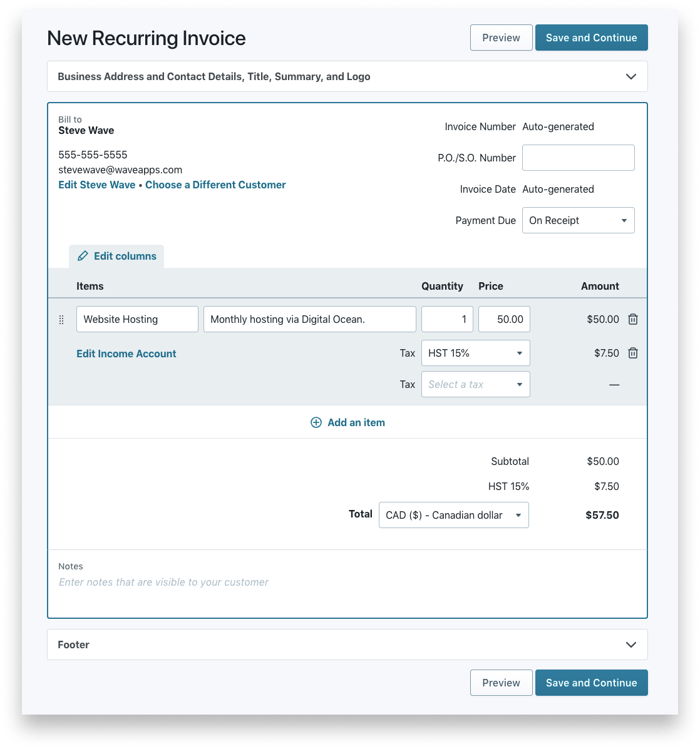Open the currency dropdown CAD ($)
This screenshot has width=700, height=749.
(x=453, y=515)
